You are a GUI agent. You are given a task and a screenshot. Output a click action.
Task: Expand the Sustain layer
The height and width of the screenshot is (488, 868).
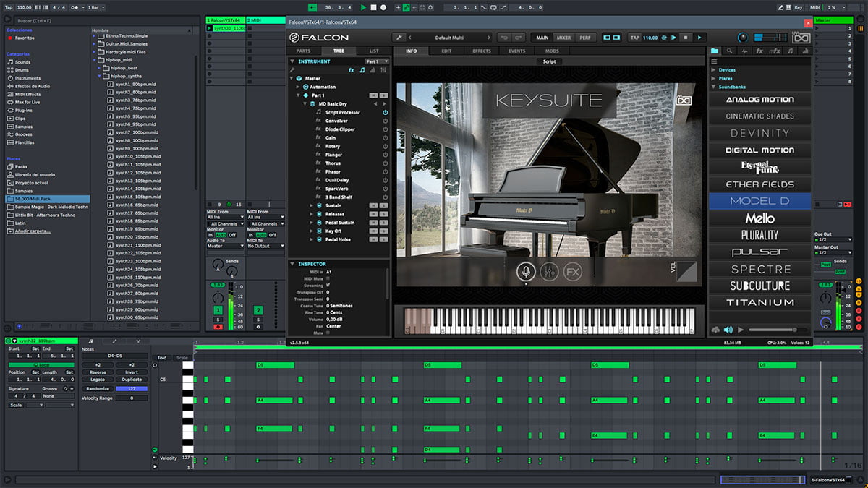[311, 205]
